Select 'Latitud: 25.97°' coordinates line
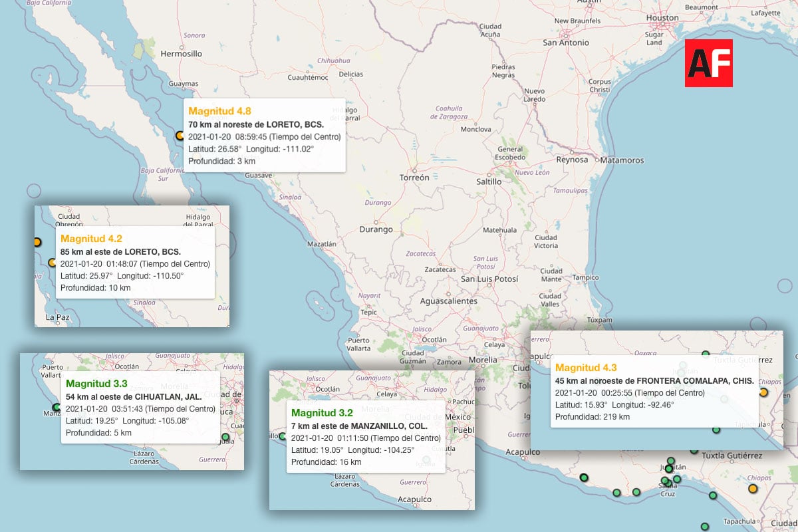The width and height of the screenshot is (798, 532). click(122, 275)
